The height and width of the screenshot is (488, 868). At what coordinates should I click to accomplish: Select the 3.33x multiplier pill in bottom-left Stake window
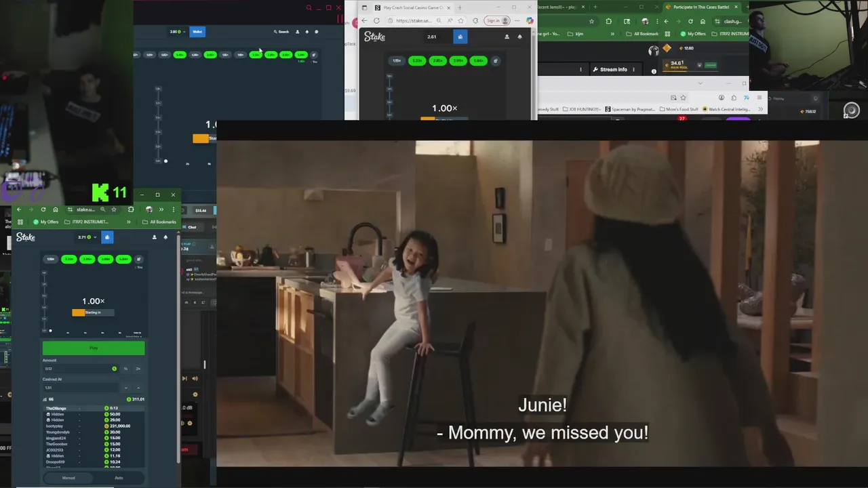pos(69,259)
